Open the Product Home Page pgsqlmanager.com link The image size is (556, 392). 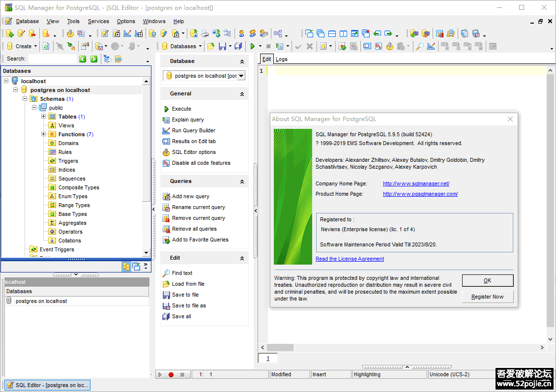point(420,194)
